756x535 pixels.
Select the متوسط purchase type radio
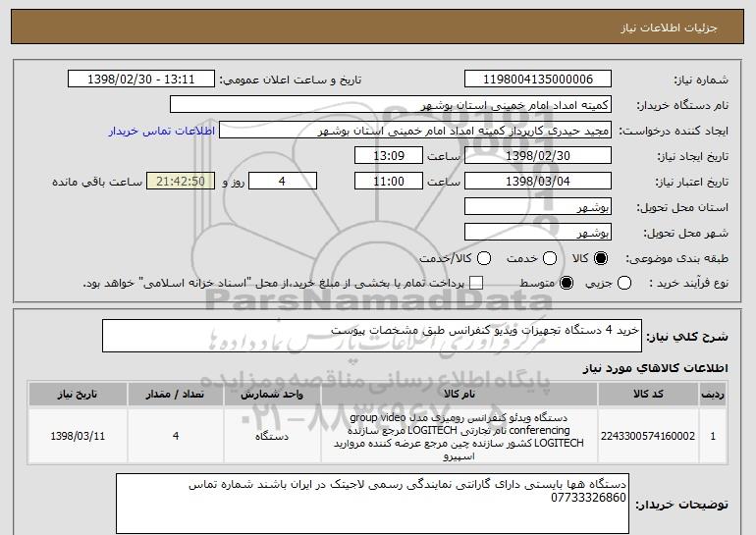tap(567, 284)
